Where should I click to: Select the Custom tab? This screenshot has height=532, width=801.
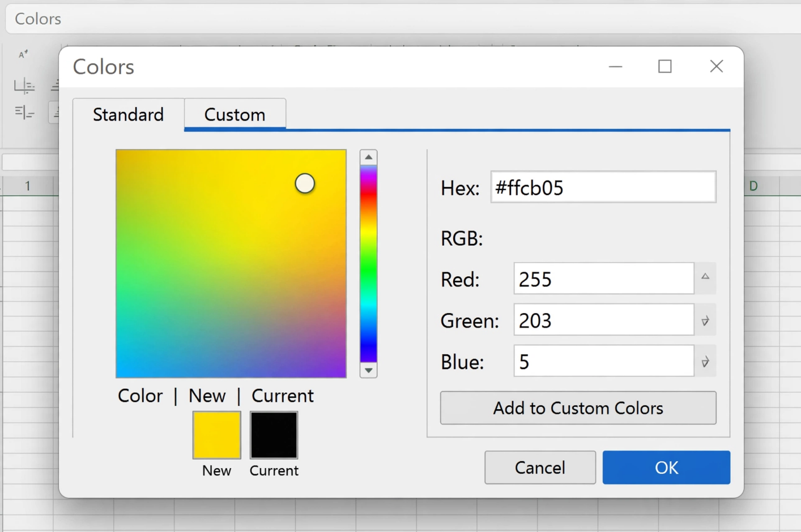(x=235, y=114)
